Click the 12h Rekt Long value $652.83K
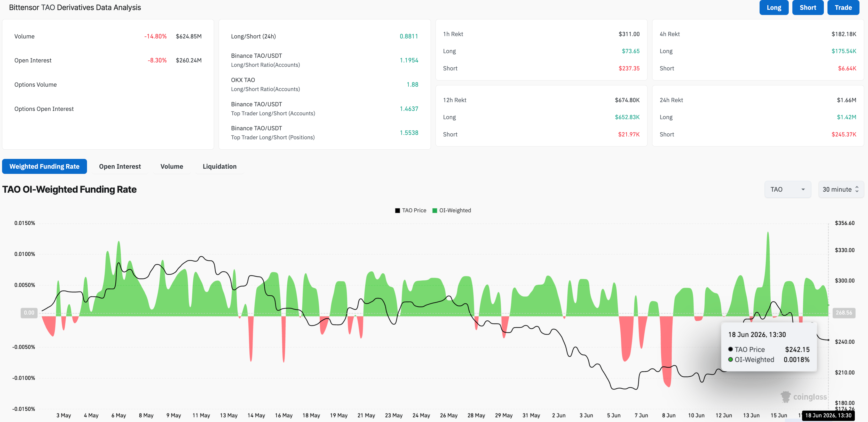Viewport: 868px width, 422px height. pyautogui.click(x=627, y=117)
